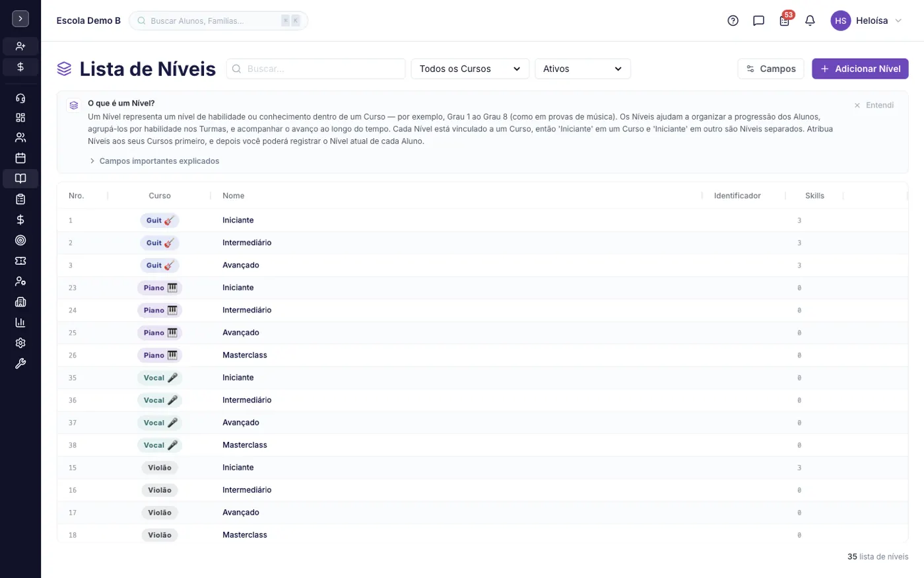Screen dimensions: 924x578
Task: Click the HS user avatar
Action: point(840,20)
